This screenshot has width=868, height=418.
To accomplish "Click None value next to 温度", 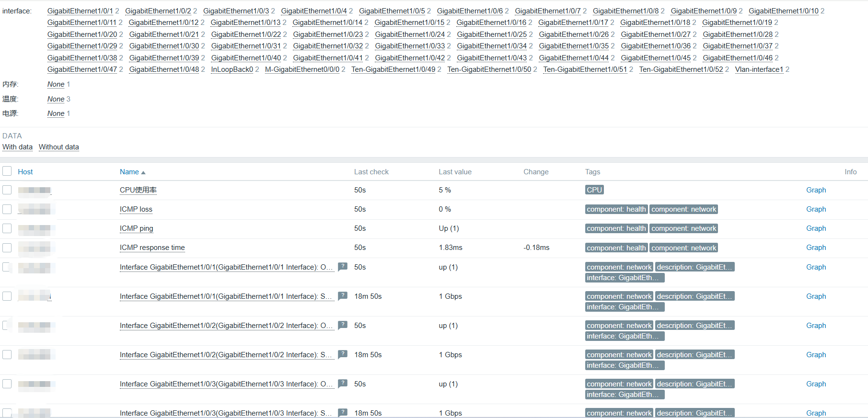I will [56, 99].
